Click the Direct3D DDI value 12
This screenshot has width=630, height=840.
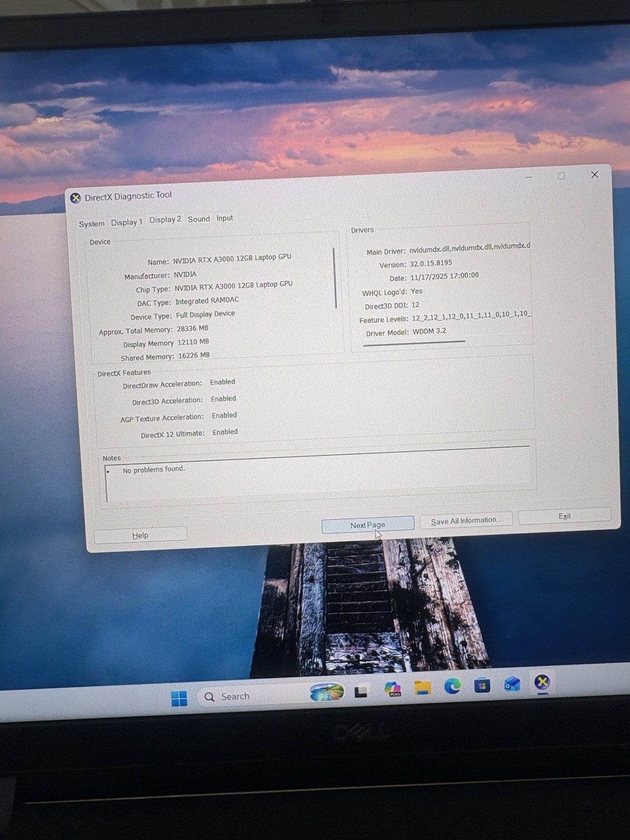click(x=415, y=304)
